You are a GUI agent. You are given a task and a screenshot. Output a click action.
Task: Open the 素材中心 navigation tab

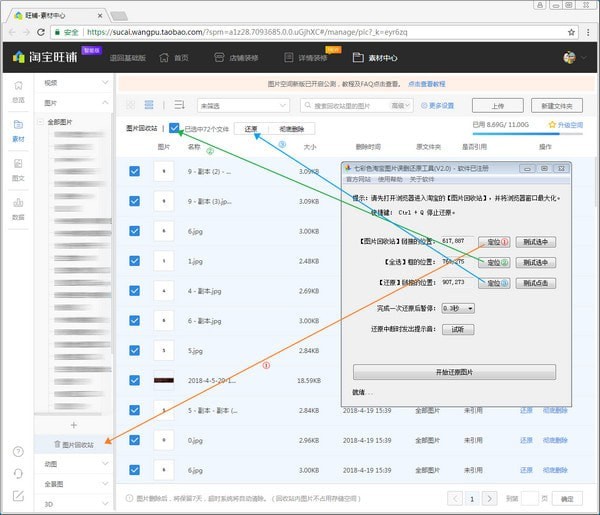375,58
